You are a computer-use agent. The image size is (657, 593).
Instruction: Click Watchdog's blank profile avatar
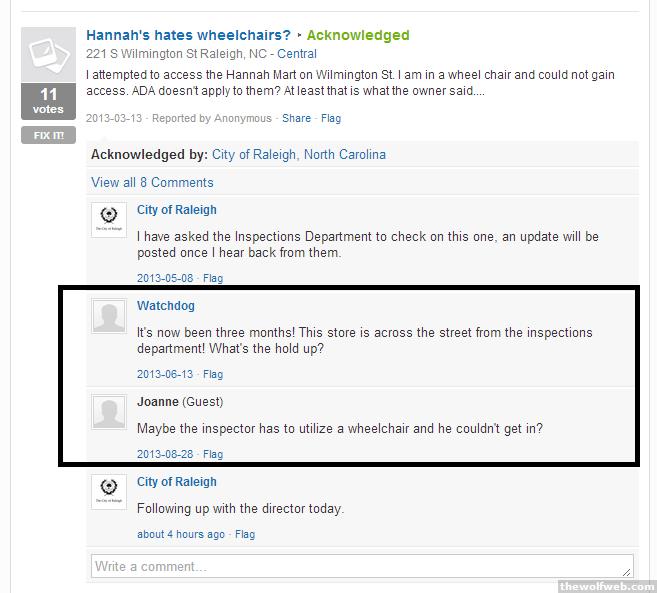pyautogui.click(x=109, y=315)
